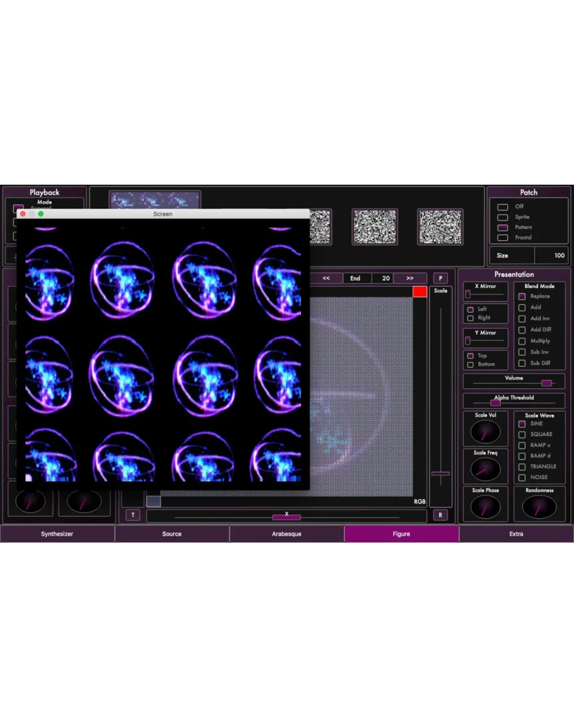Select the SQUARE scale wave
Image resolution: width=574 pixels, height=728 pixels.
tap(522, 434)
